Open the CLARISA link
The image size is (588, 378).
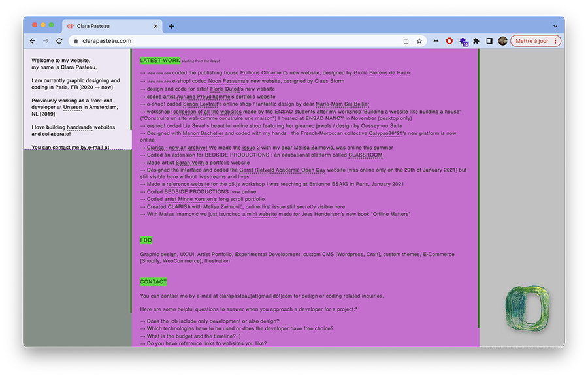179,207
